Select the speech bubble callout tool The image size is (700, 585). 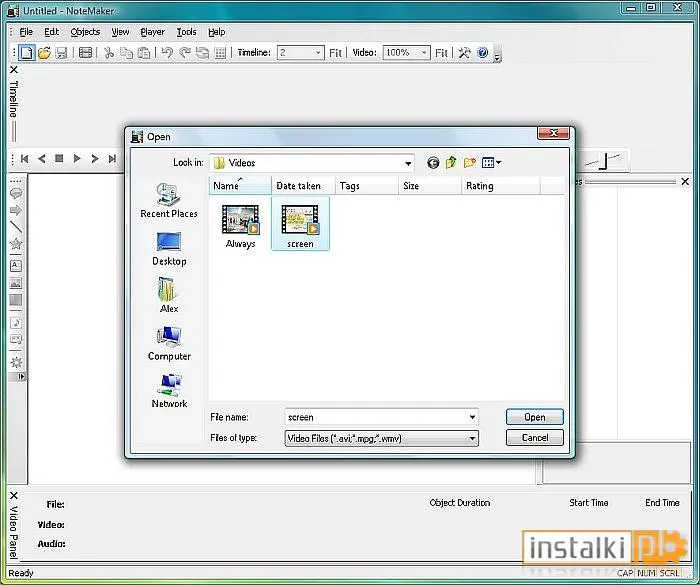pos(16,193)
